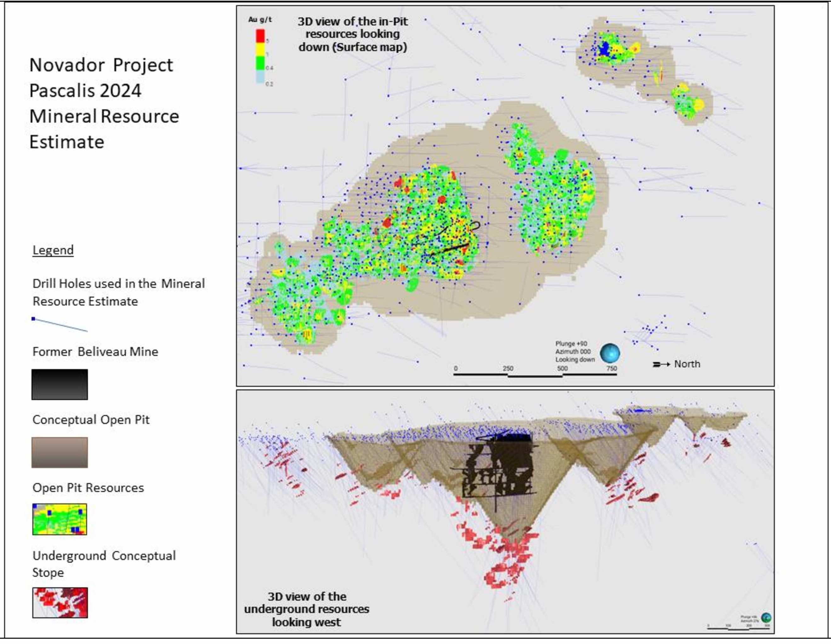The width and height of the screenshot is (831, 644).
Task: Click the Conceptual Open Pit tan swatch
Action: pyautogui.click(x=60, y=452)
